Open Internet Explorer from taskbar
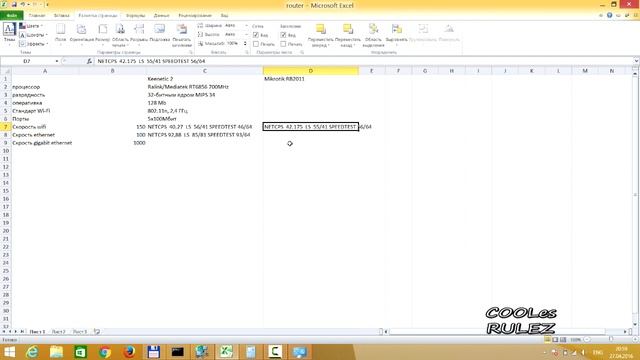Screen dimensions: 640x360 (x=32, y=352)
